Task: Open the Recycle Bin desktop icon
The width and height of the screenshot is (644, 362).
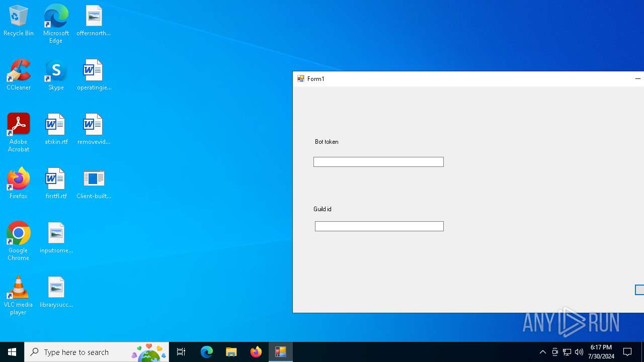Action: tap(19, 21)
